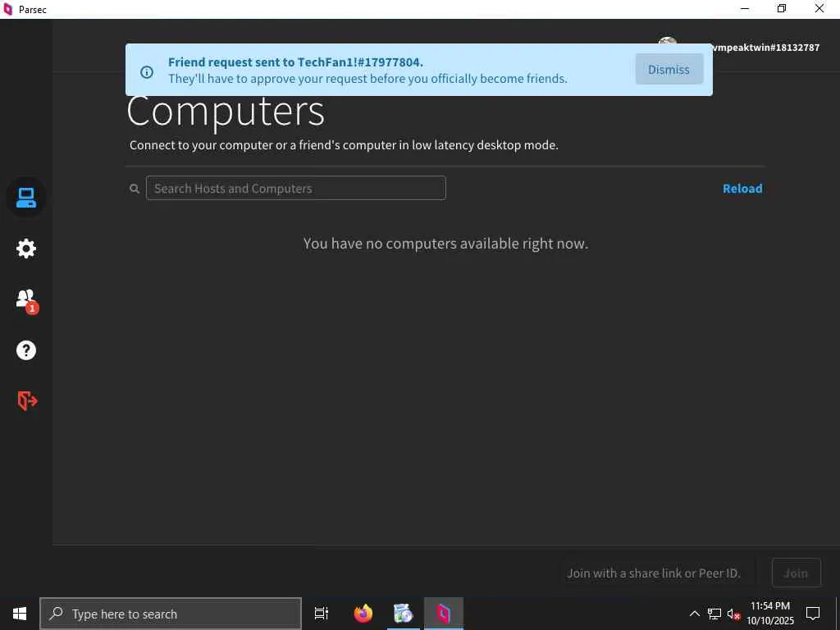
Task: Click the info icon in the notification banner
Action: 147,72
